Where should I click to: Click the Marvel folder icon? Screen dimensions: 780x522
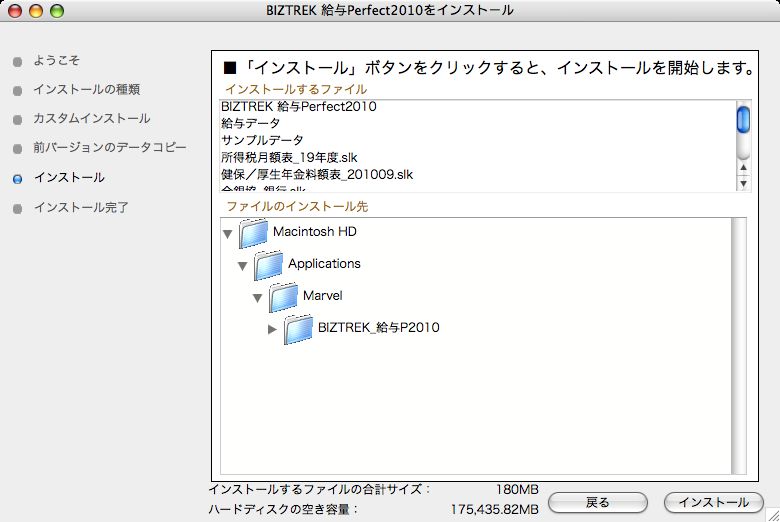(284, 297)
